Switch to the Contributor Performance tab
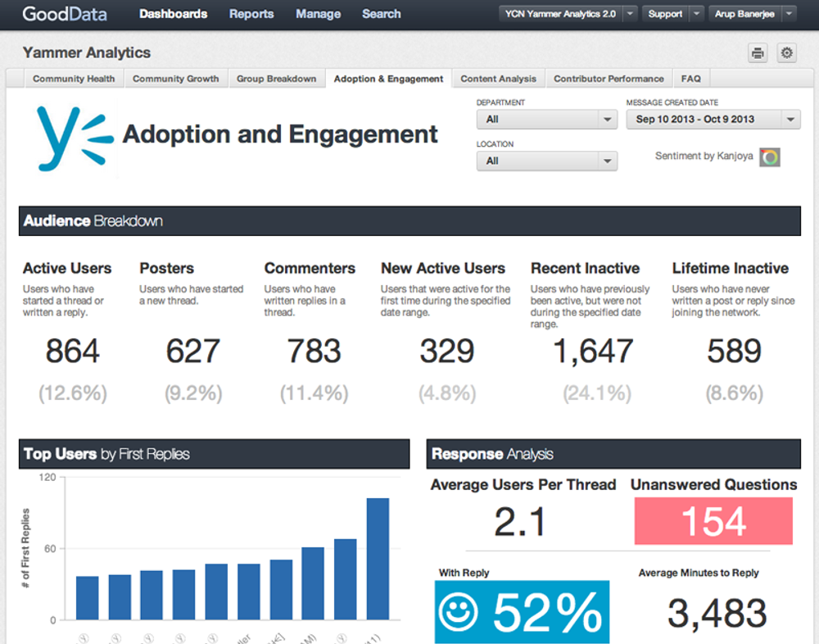 pyautogui.click(x=609, y=79)
